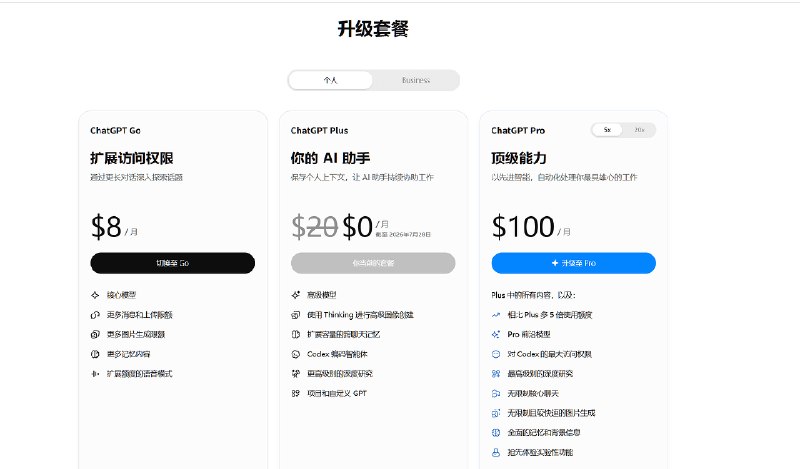Click the Pro plan subtitle about automating work
The image size is (800, 469).
coord(564,178)
